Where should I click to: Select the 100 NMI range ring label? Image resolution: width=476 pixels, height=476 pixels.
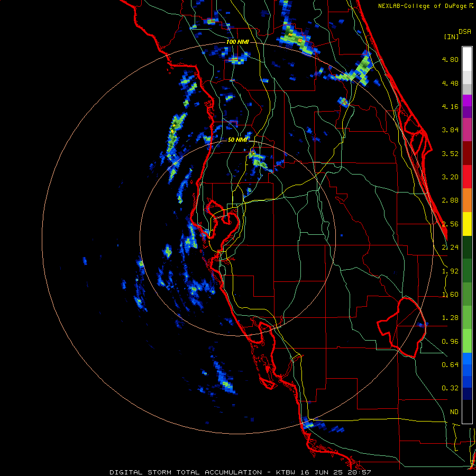(237, 42)
